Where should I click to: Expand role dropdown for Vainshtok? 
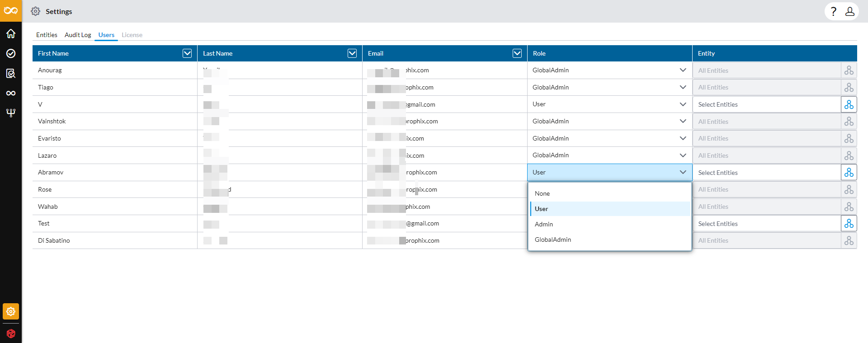pos(683,121)
